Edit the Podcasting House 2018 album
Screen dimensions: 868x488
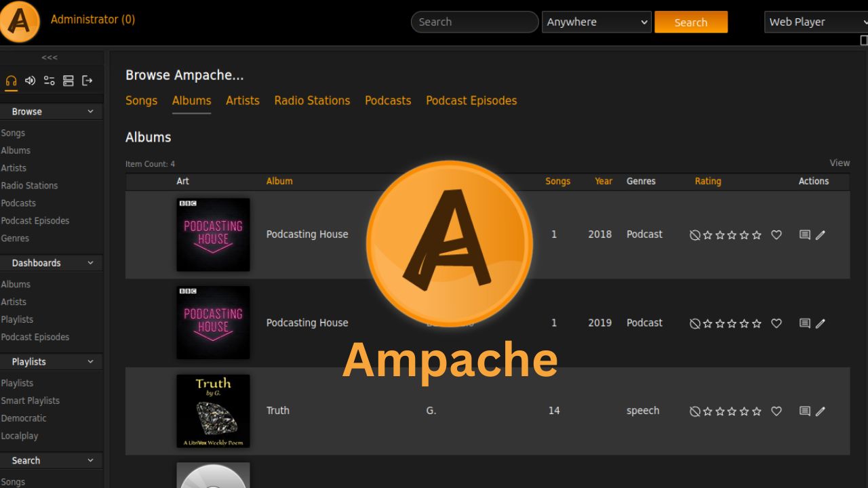821,235
